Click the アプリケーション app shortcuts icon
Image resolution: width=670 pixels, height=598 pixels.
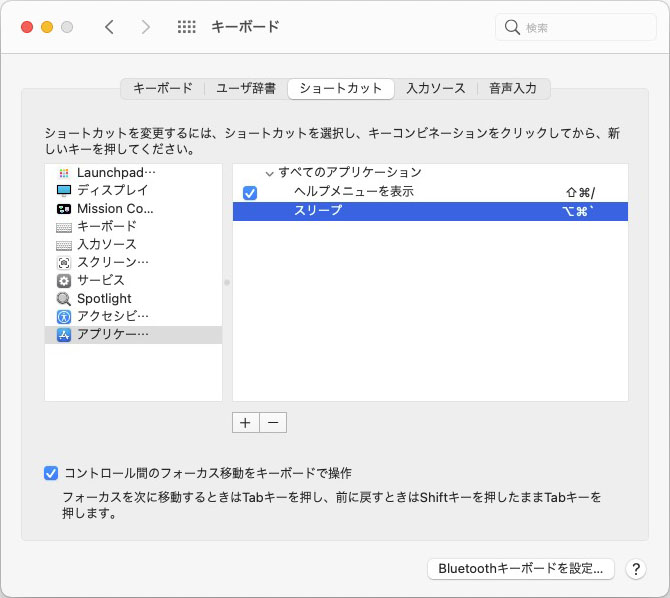(64, 334)
